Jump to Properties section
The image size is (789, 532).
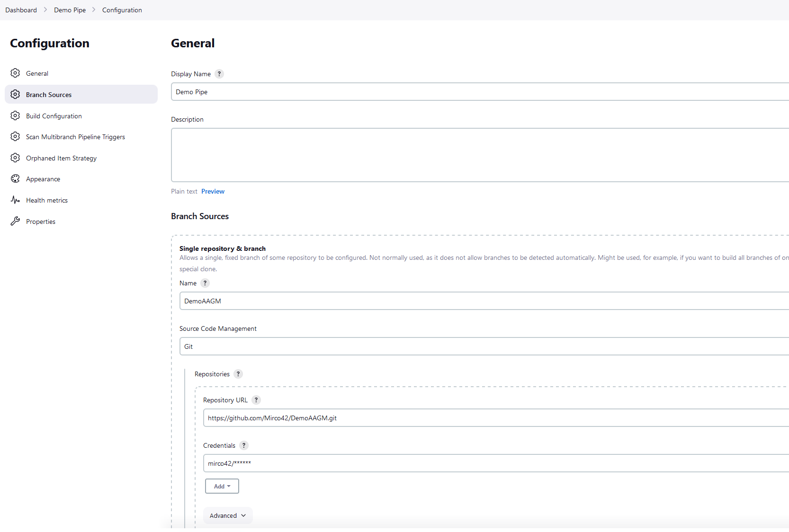(x=81, y=222)
